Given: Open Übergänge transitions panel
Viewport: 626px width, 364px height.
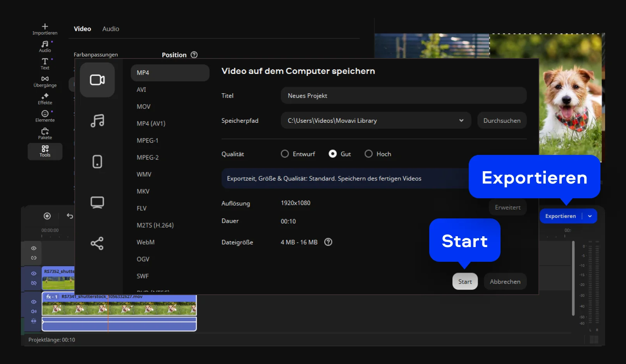Looking at the screenshot, I should pyautogui.click(x=45, y=81).
